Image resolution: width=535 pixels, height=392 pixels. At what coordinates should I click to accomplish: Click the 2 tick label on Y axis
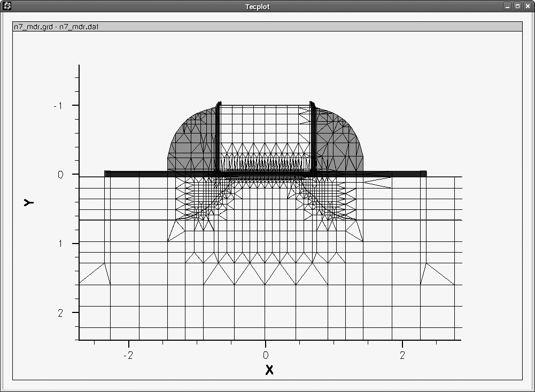click(61, 312)
